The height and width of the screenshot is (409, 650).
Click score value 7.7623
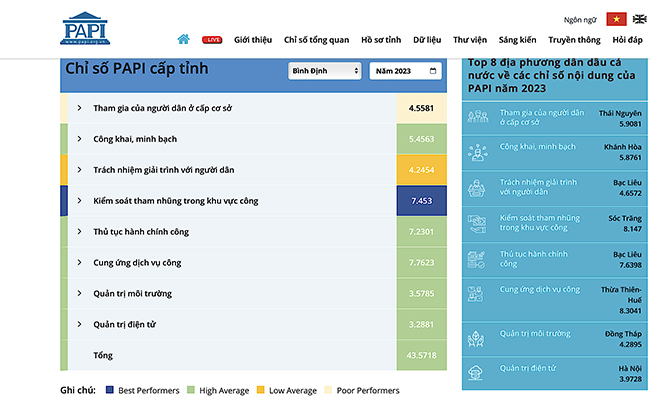click(421, 262)
